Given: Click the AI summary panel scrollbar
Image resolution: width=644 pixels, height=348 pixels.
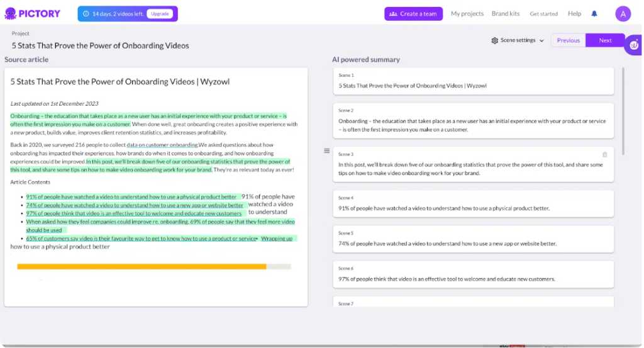Looking at the screenshot, I should coord(623,110).
